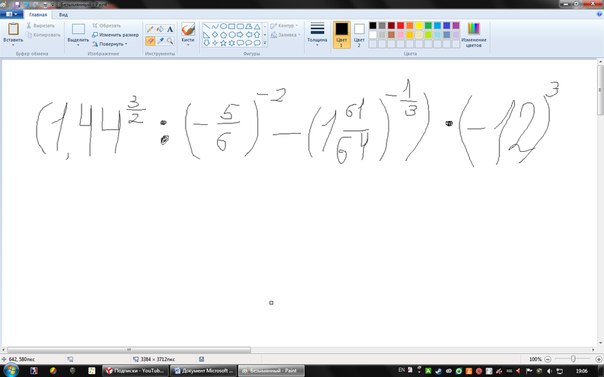Choose the five-point star shape
This screenshot has width=604, height=377.
(x=223, y=43)
